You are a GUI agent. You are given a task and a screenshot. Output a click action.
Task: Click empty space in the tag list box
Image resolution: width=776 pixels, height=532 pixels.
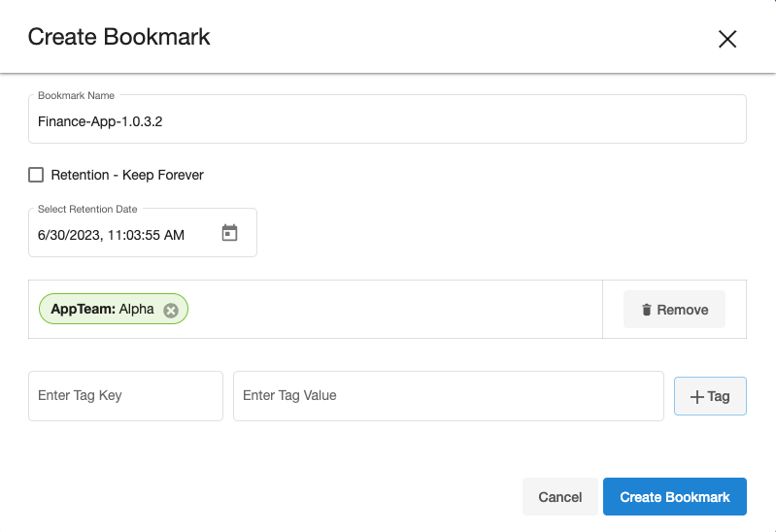[388, 310]
